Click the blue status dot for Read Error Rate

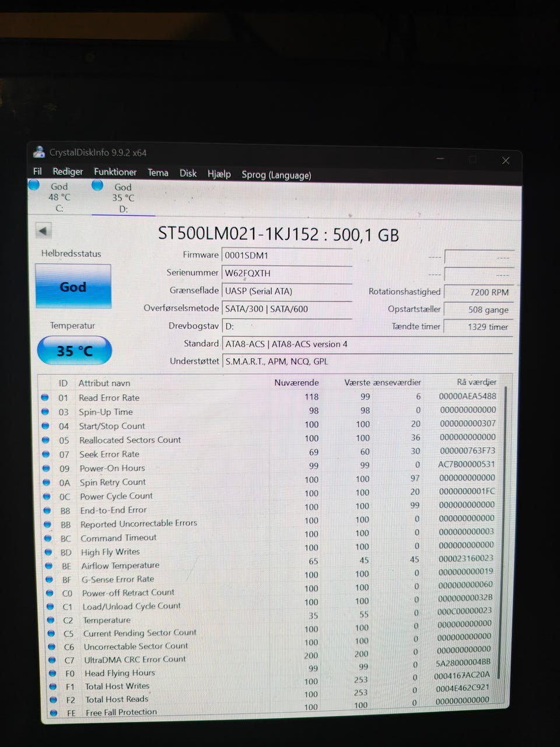44,397
